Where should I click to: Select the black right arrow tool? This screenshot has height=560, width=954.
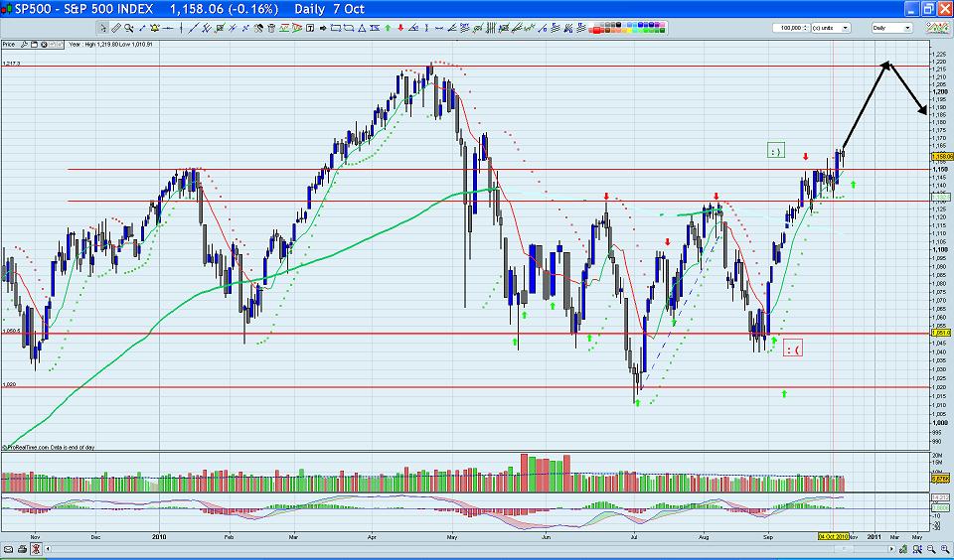tap(322, 28)
